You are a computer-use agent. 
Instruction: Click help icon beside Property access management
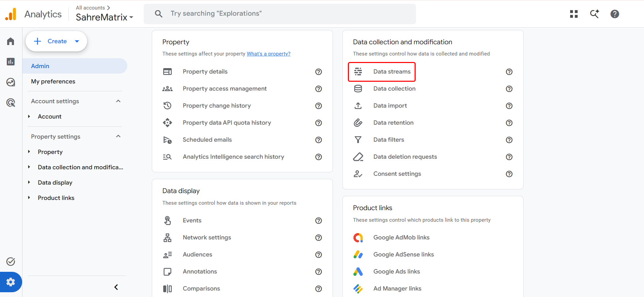point(319,89)
